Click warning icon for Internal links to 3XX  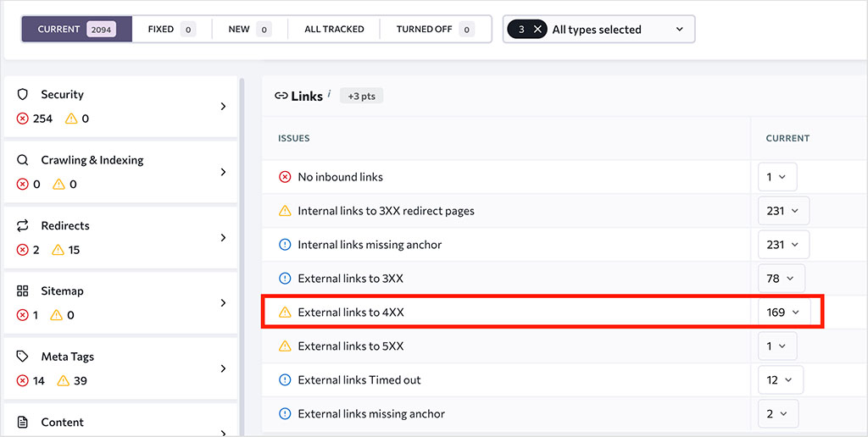pyautogui.click(x=285, y=211)
